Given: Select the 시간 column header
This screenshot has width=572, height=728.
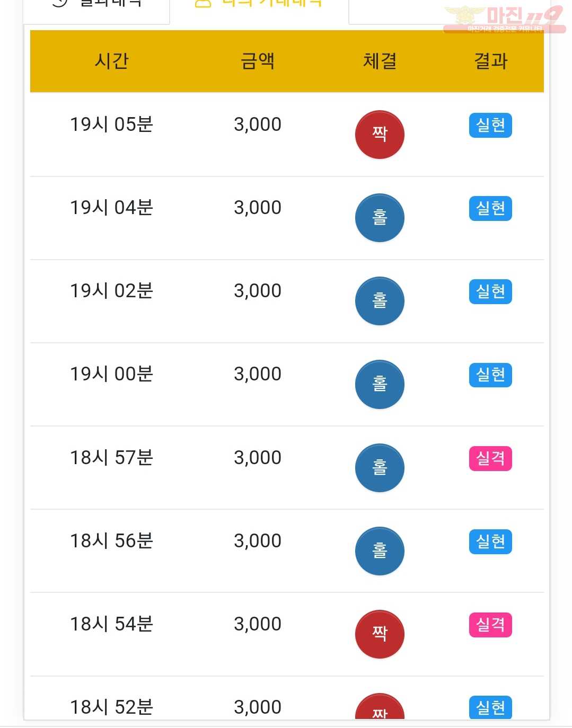Looking at the screenshot, I should (x=111, y=61).
